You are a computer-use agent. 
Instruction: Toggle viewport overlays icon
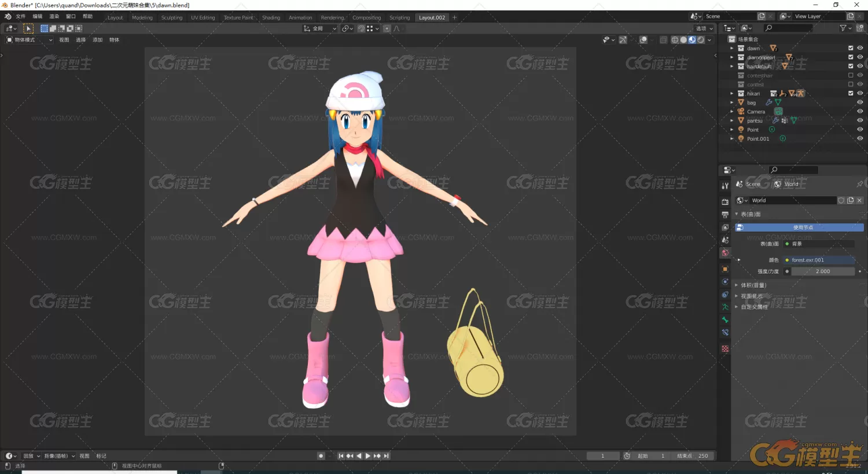pos(643,40)
